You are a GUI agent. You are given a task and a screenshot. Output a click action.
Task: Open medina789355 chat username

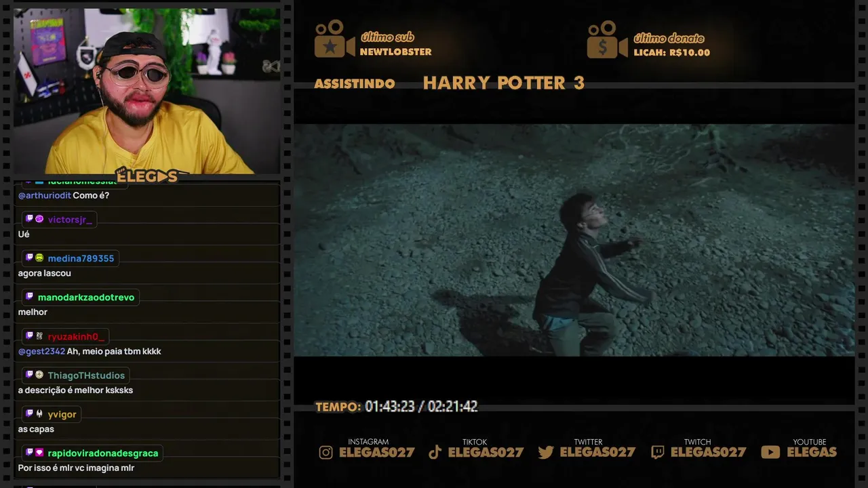point(81,258)
